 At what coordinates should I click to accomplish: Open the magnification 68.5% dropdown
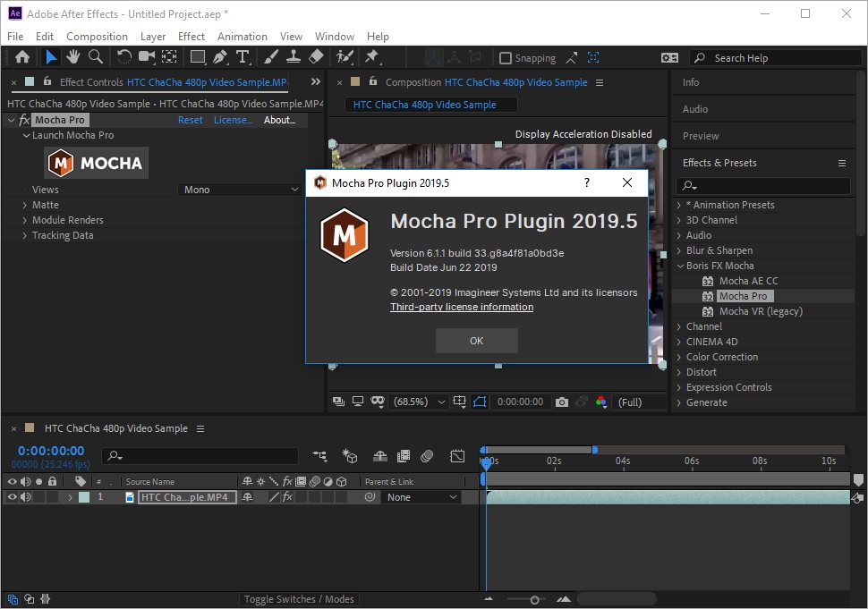419,402
